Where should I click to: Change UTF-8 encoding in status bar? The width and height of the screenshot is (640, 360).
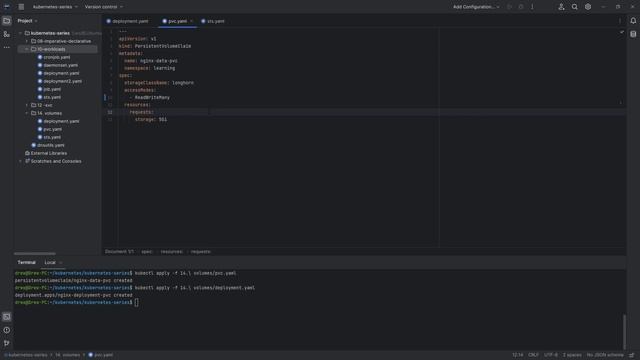pos(551,355)
